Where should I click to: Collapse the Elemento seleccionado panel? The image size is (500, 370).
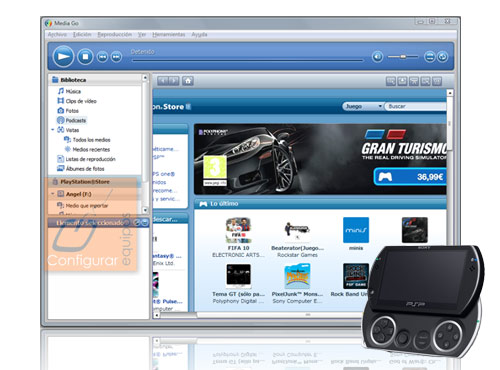point(145,223)
